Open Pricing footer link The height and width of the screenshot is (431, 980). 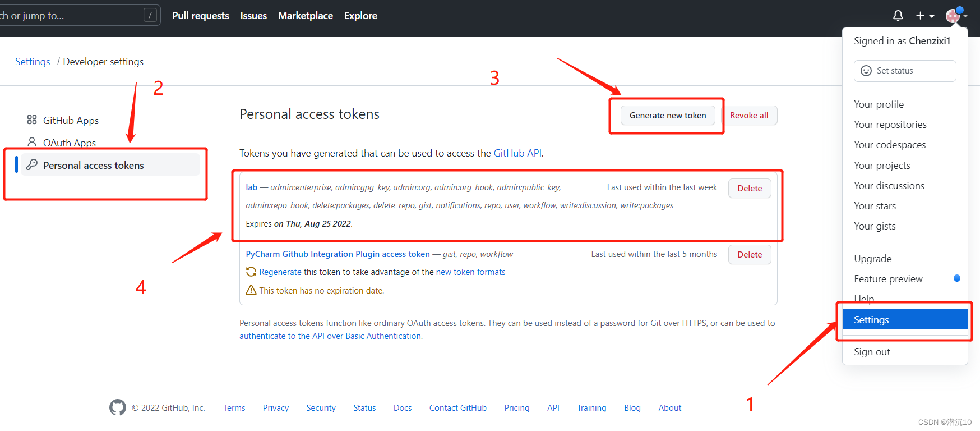(x=516, y=408)
